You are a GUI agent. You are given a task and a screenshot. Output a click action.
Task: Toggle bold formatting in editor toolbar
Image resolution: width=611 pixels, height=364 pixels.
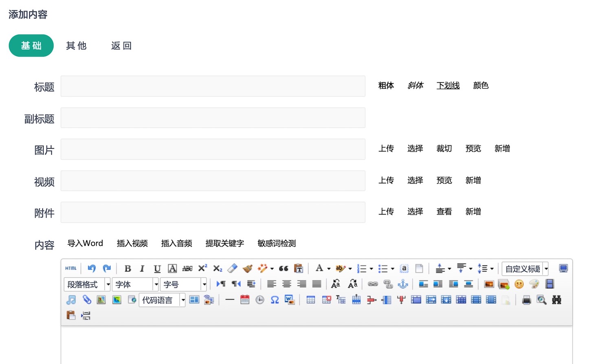(127, 268)
